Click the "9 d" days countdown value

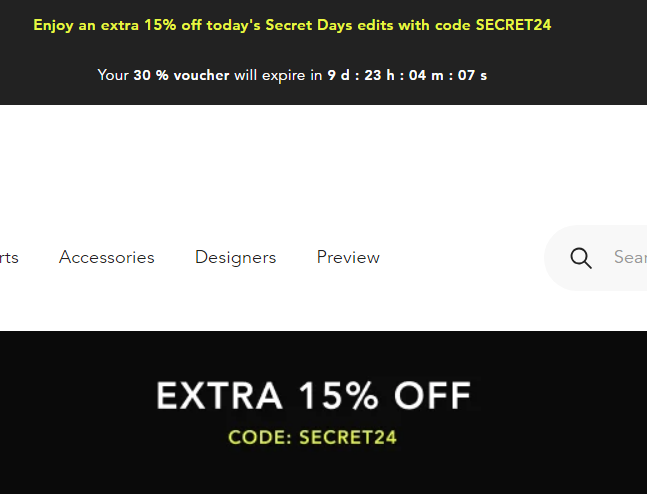pos(338,75)
